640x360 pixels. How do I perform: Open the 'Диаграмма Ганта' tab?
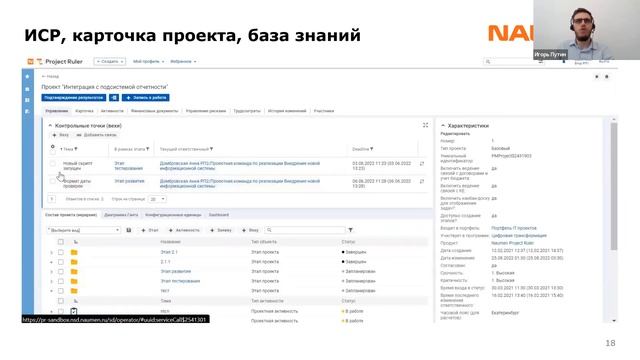click(121, 215)
